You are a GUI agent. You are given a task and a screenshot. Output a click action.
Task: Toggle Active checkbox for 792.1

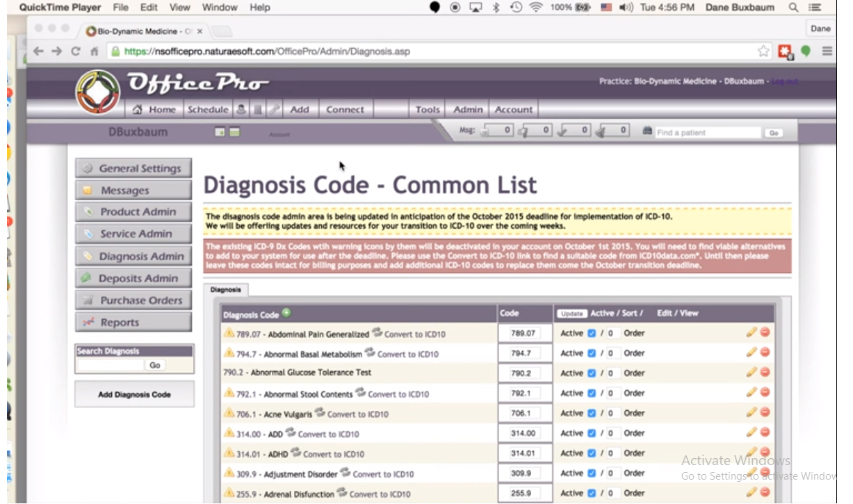[x=592, y=393]
